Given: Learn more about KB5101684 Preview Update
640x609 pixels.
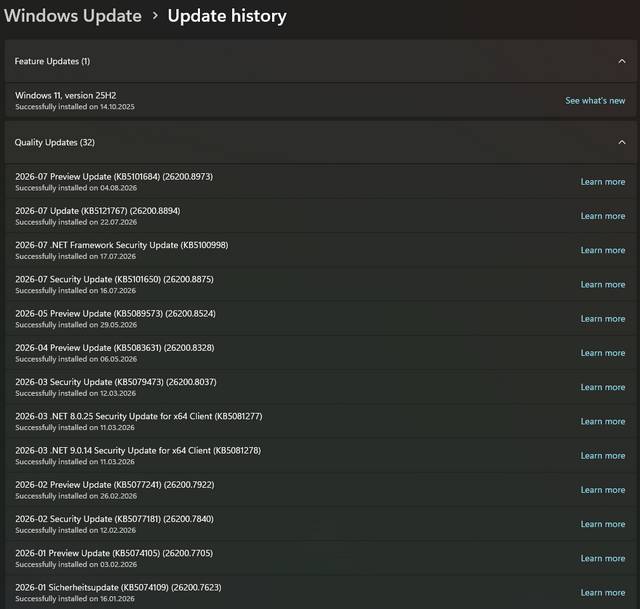Looking at the screenshot, I should tap(603, 182).
